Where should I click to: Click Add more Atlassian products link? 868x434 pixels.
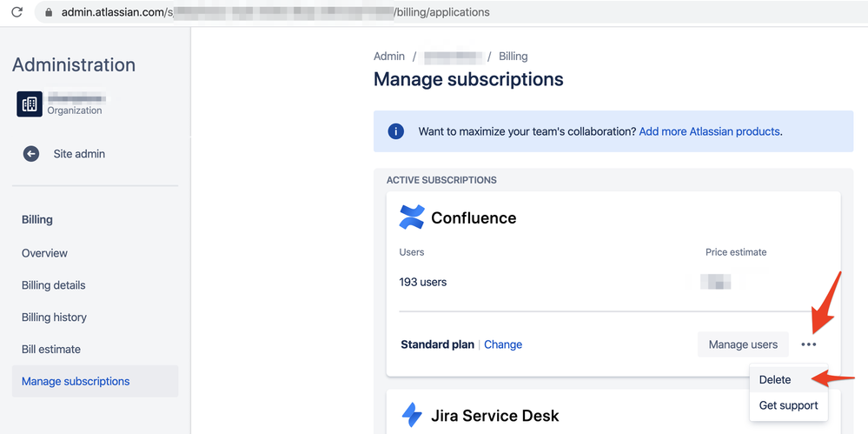pos(709,132)
